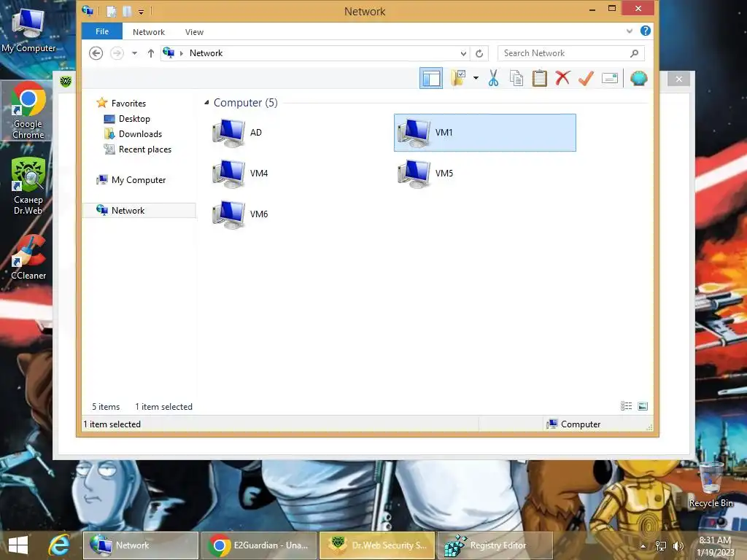Open the folder options icon in toolbar
The width and height of the screenshot is (747, 560).
pyautogui.click(x=458, y=78)
